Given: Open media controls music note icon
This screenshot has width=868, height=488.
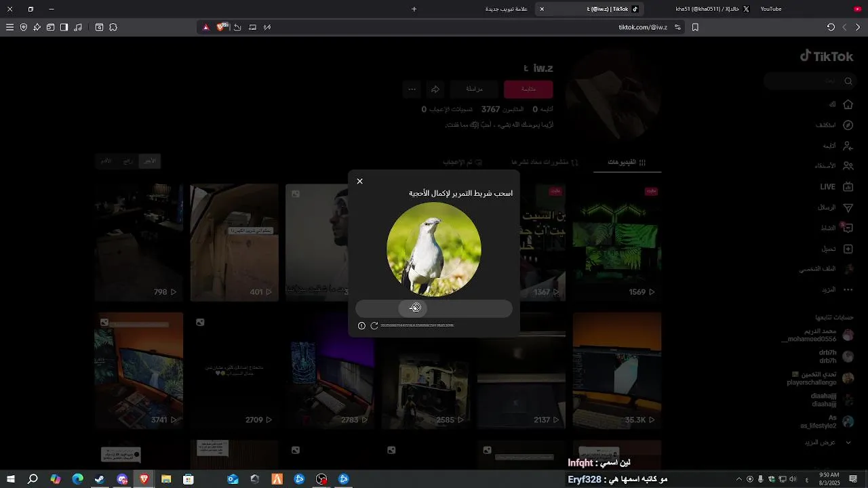Looking at the screenshot, I should (x=78, y=27).
